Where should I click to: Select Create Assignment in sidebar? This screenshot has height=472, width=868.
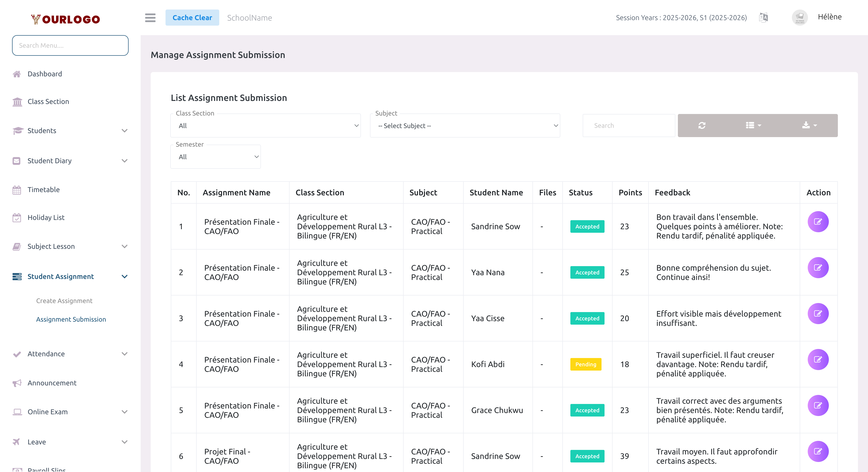pos(64,301)
